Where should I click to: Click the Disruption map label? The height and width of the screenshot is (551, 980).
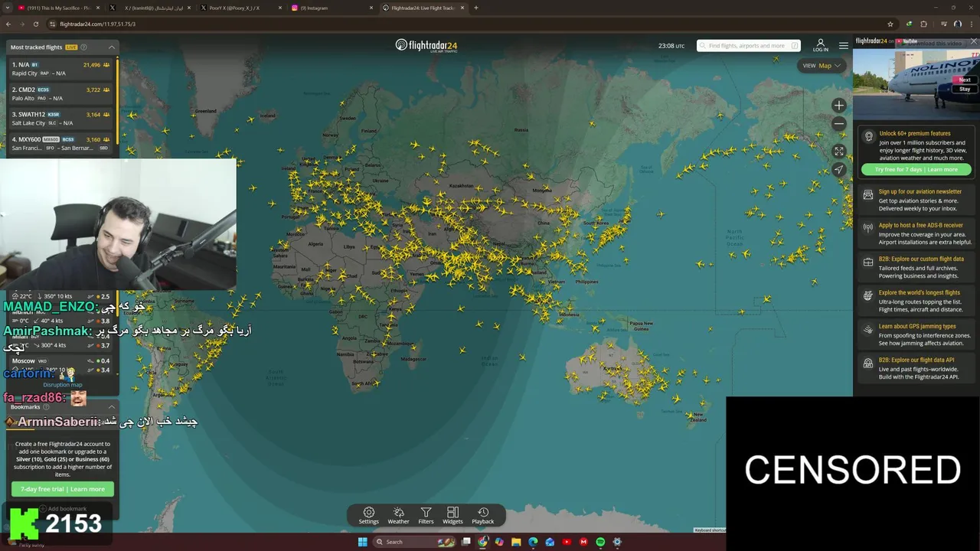click(62, 385)
